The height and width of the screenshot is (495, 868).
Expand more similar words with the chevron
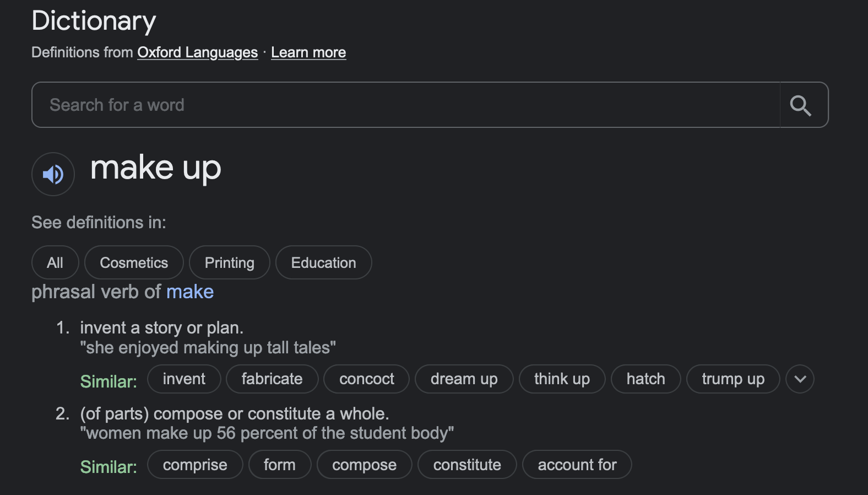pos(800,379)
